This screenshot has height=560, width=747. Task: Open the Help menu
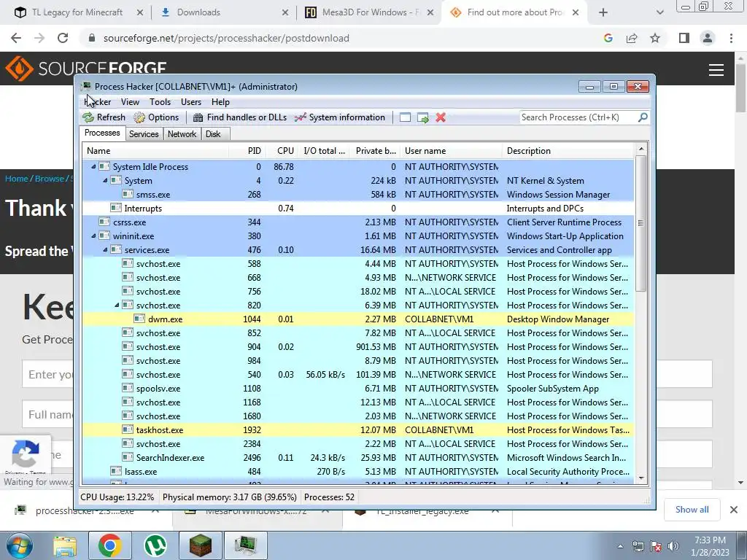tap(220, 102)
